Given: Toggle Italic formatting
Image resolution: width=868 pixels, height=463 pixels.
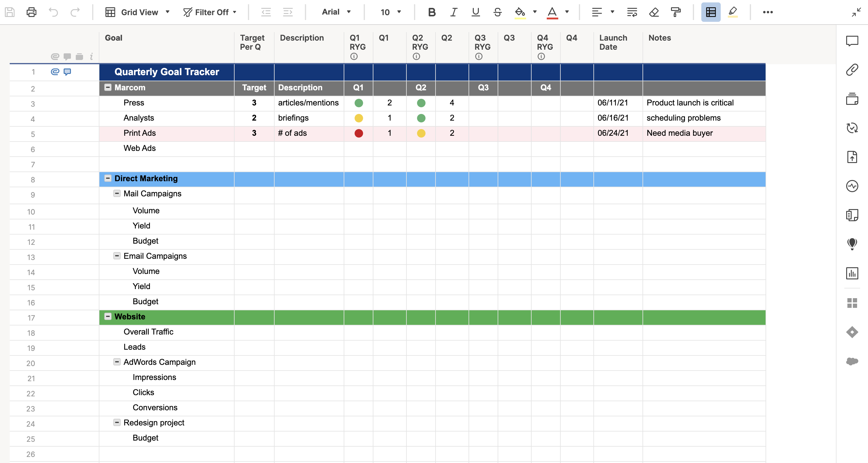Looking at the screenshot, I should point(453,12).
